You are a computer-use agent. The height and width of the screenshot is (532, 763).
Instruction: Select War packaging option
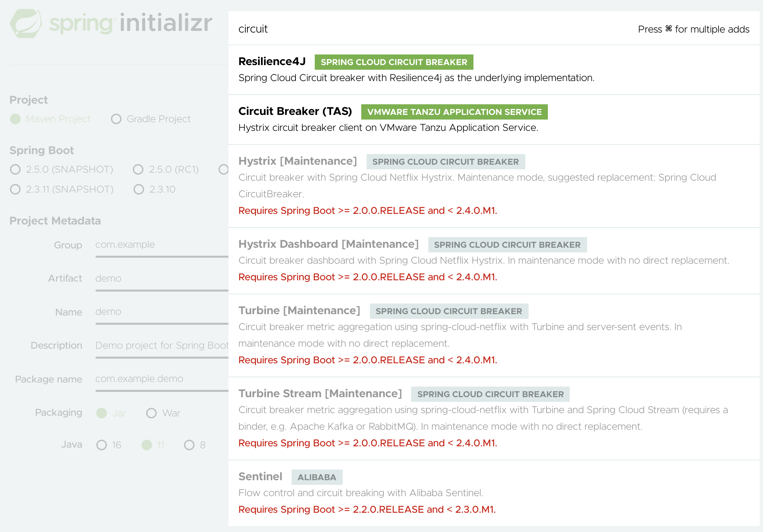(151, 413)
